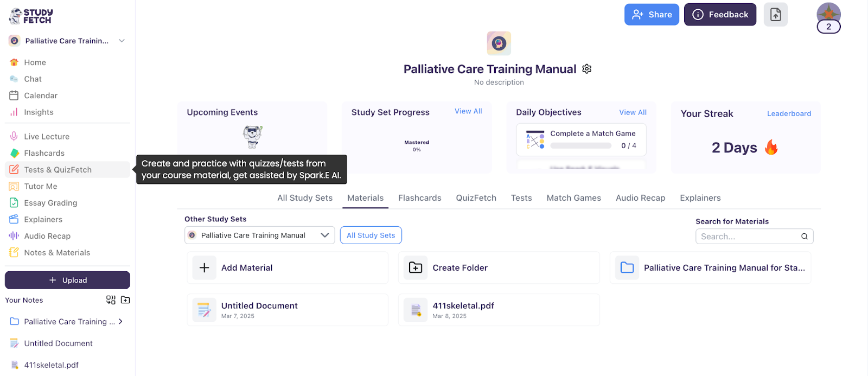This screenshot has width=868, height=376.
Task: Click the Feedback button
Action: (720, 15)
